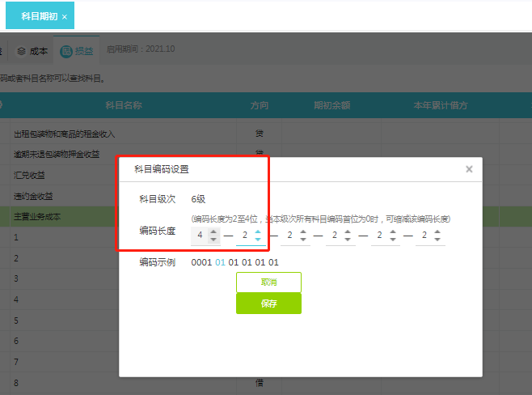Select the row named 6
This screenshot has width=532, height=395.
[x=16, y=341]
